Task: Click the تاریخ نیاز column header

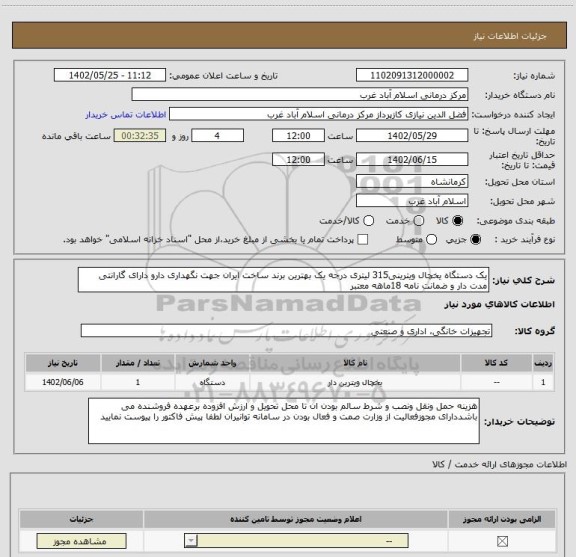Action: pos(63,363)
